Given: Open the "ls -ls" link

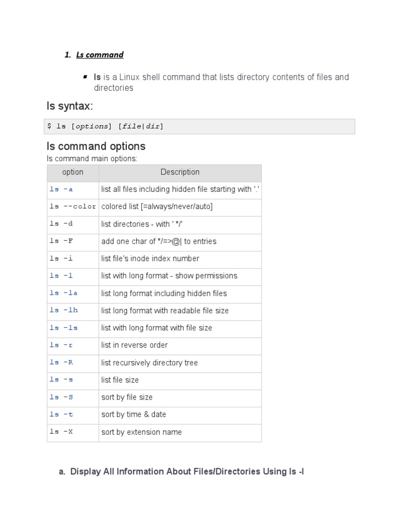Looking at the screenshot, I should click(63, 328).
